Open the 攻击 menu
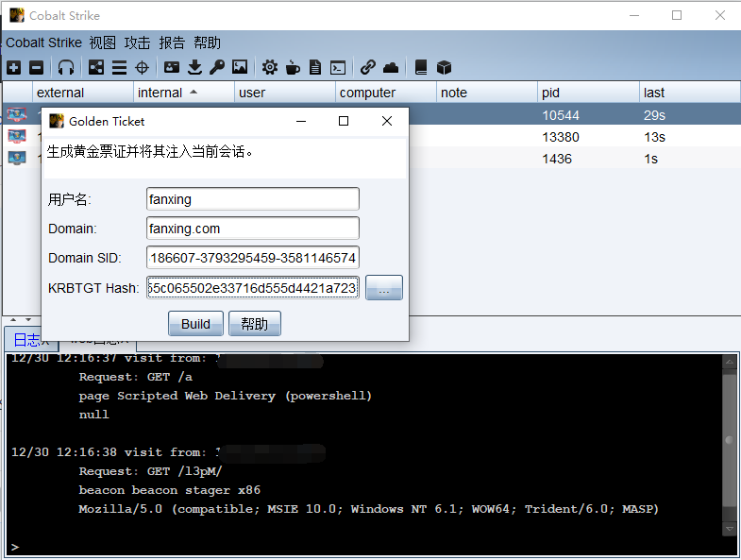 (137, 42)
